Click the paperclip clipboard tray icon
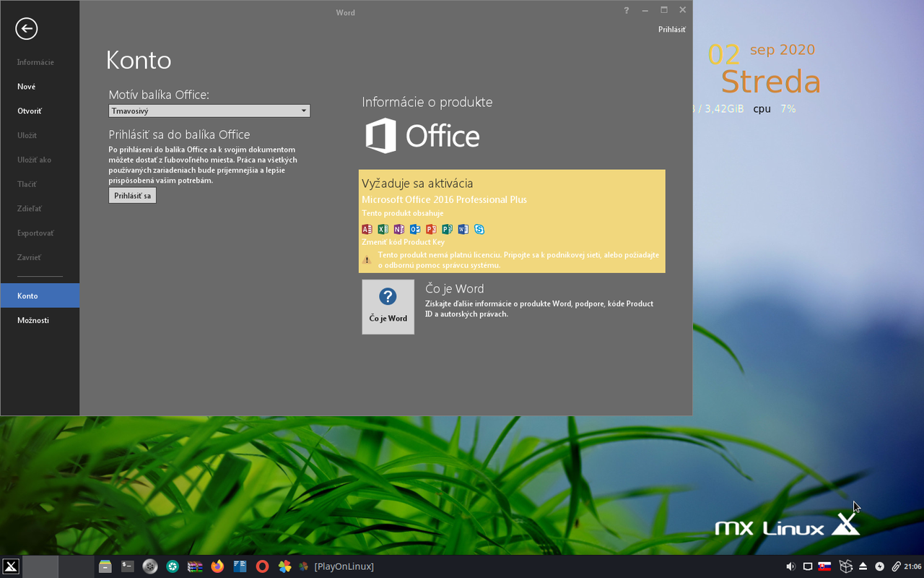 pos(896,566)
